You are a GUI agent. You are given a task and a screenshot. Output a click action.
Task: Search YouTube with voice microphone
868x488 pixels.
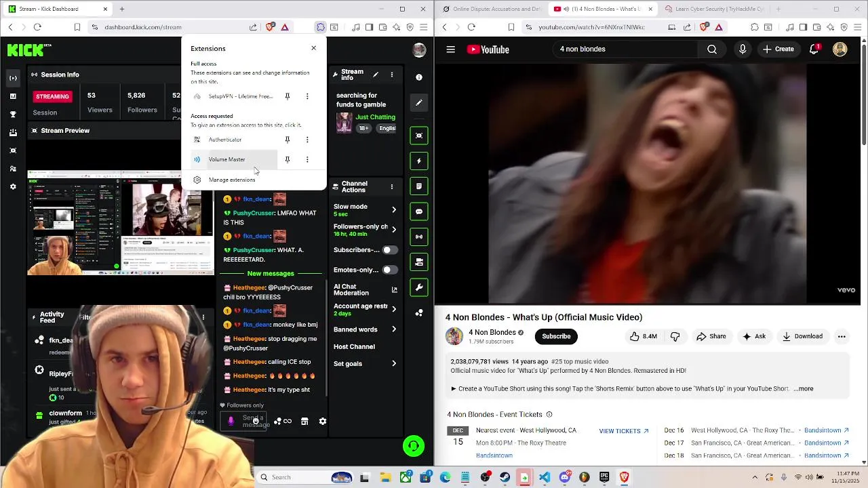click(x=743, y=49)
